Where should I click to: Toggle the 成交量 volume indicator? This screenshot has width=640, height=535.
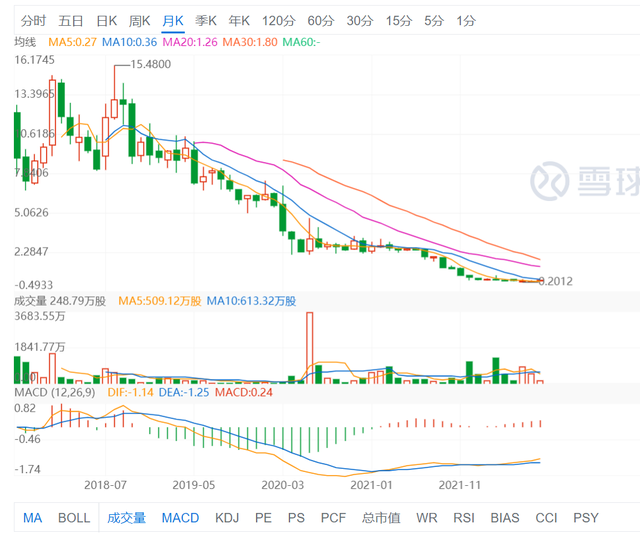click(x=127, y=518)
